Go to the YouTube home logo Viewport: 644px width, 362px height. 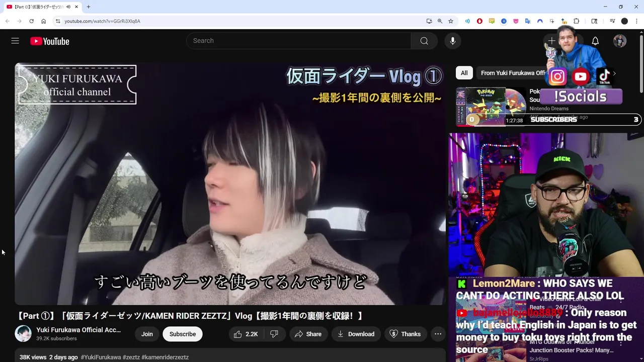[x=50, y=41]
